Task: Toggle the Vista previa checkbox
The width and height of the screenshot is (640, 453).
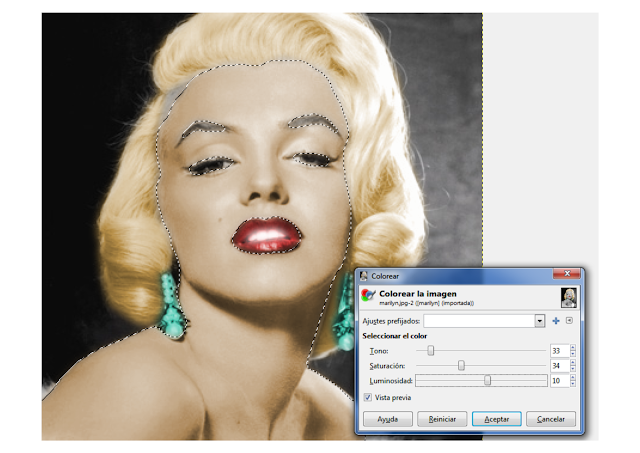Action: point(368,397)
